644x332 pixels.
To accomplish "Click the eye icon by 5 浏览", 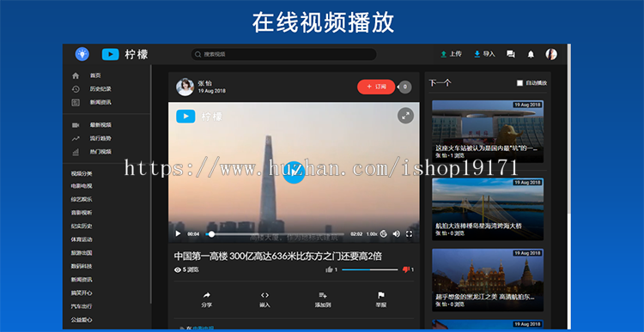I will (178, 270).
